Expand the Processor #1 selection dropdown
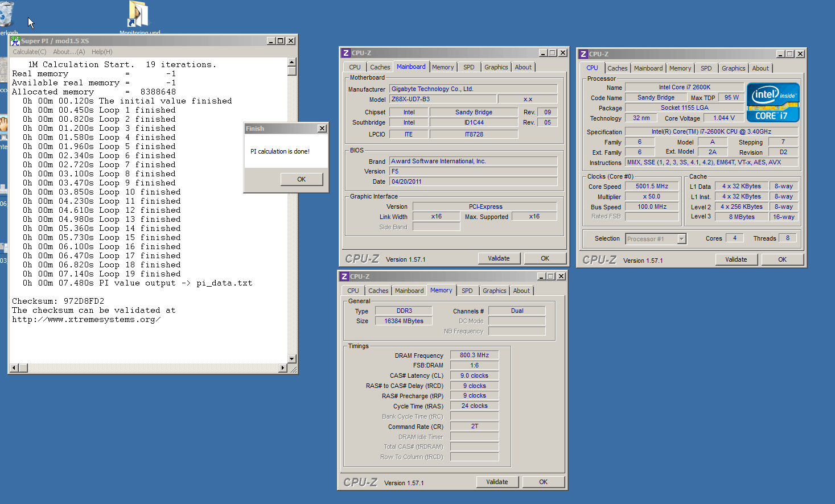This screenshot has height=504, width=835. [681, 239]
